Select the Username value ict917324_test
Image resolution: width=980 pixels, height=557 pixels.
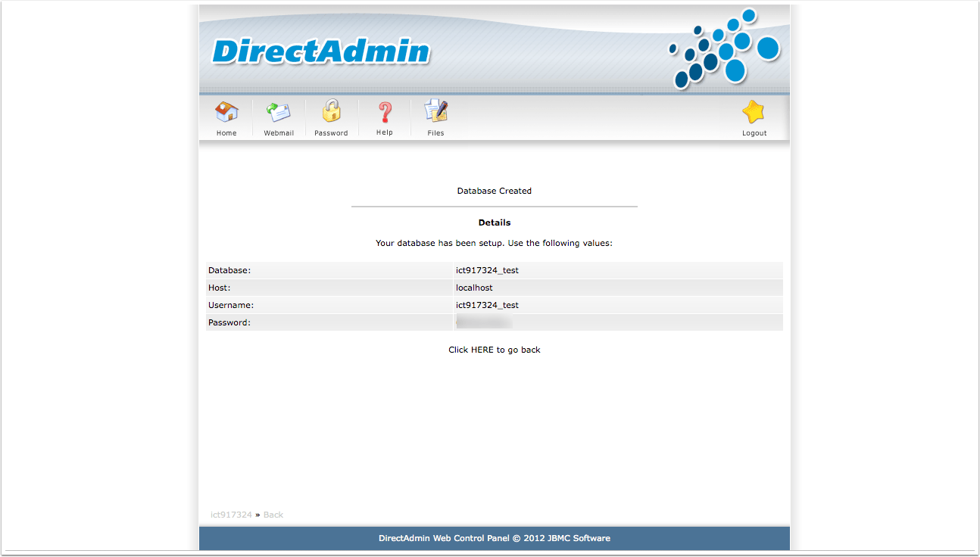click(487, 305)
